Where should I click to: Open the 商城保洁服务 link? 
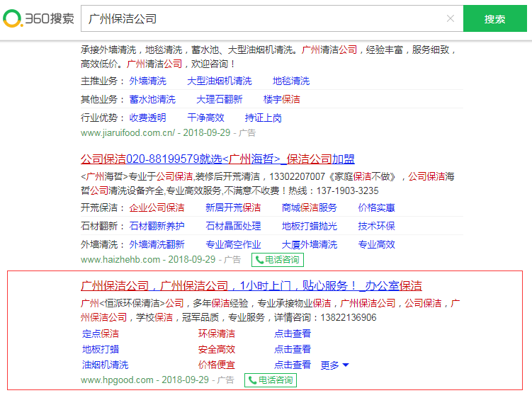[310, 207]
